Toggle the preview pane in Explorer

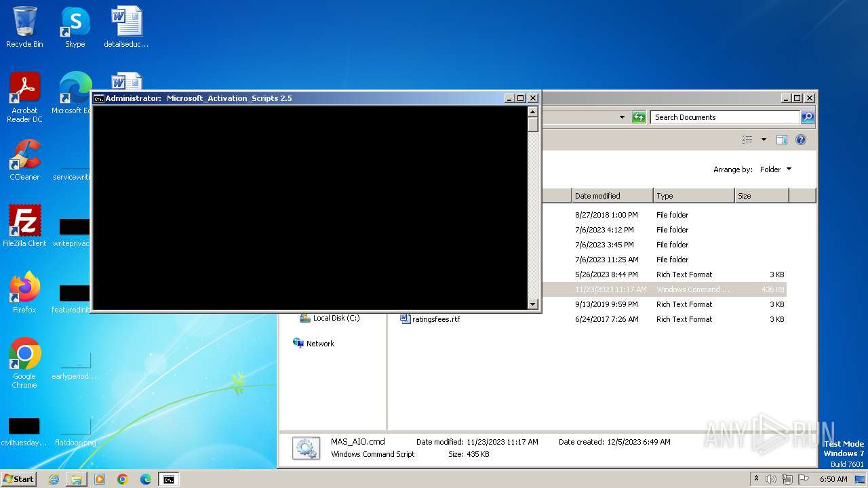(x=781, y=140)
